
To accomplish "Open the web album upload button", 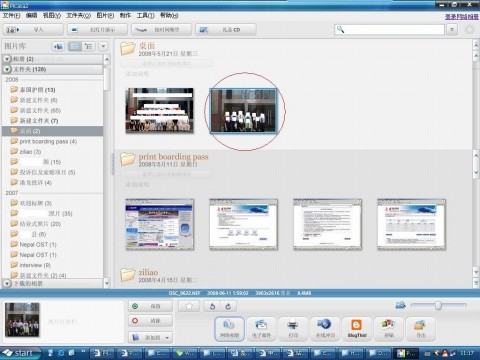I will [x=229, y=328].
